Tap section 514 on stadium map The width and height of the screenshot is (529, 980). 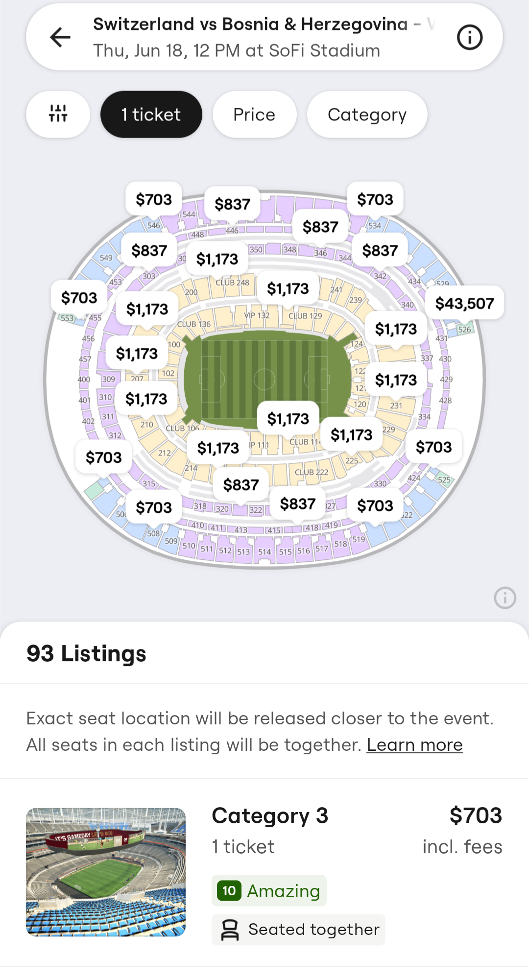tap(264, 552)
